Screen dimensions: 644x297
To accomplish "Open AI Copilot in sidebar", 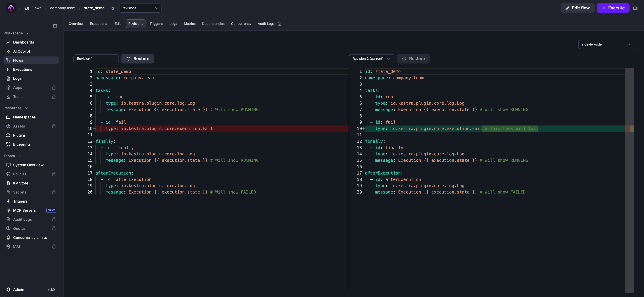I will coord(31,51).
